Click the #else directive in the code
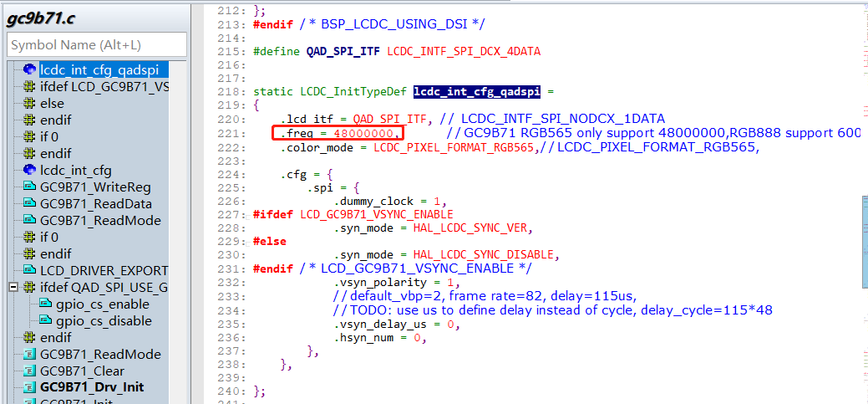Viewport: 868px width, 404px height. click(x=270, y=242)
